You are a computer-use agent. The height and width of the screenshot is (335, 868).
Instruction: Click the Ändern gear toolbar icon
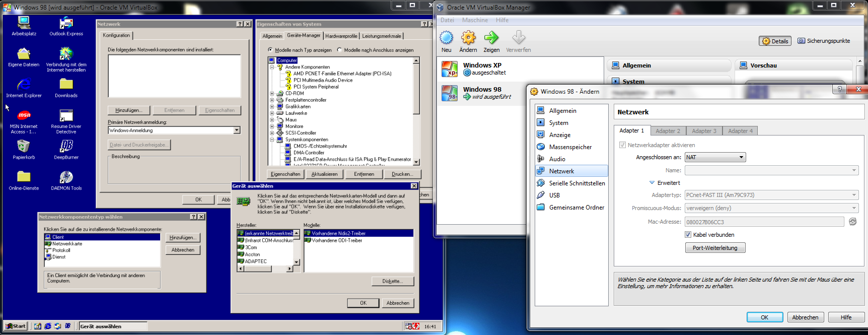tap(468, 41)
